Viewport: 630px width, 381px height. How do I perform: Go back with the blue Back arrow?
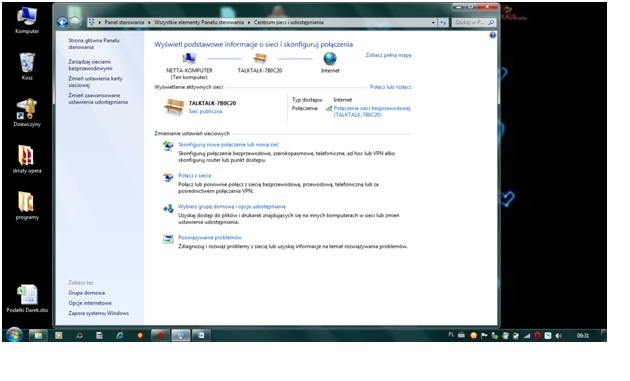pyautogui.click(x=62, y=23)
